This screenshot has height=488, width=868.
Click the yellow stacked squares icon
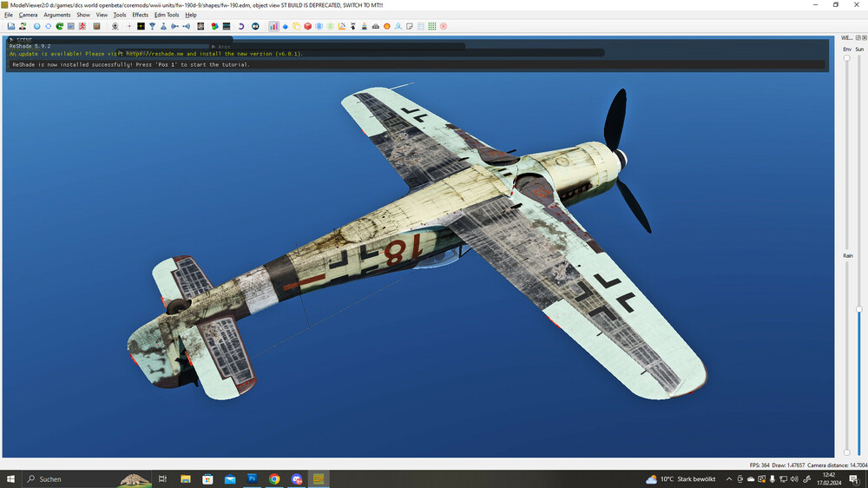tap(297, 26)
